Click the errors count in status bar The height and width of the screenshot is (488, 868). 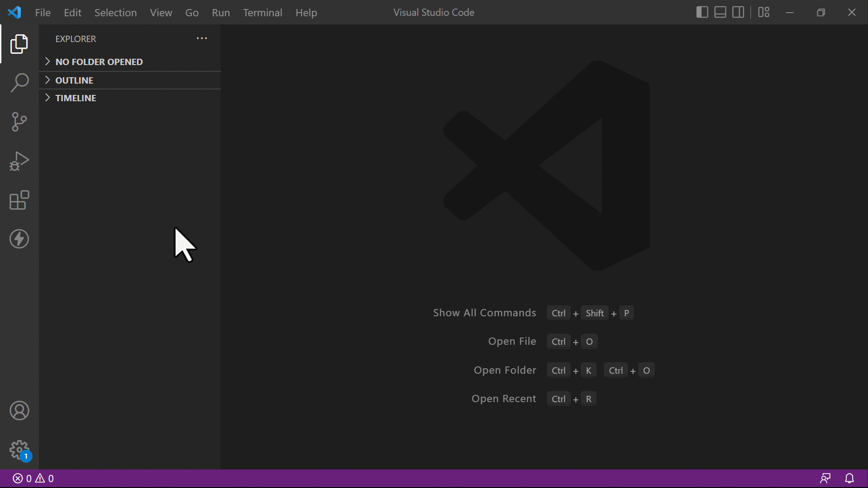[21, 479]
